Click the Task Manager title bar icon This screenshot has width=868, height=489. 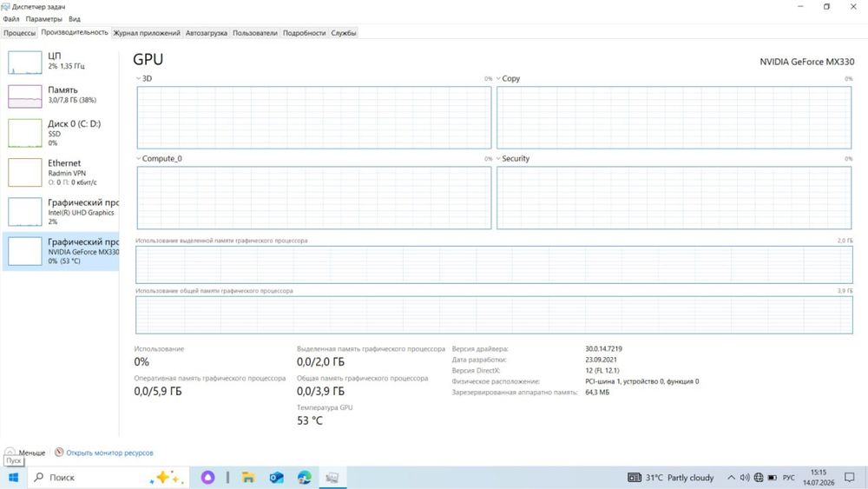[x=5, y=7]
